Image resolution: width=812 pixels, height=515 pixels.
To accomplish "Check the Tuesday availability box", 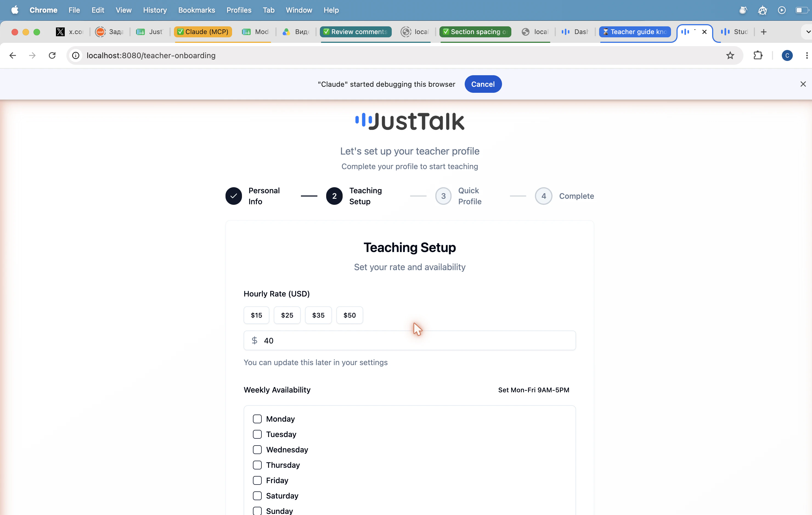I will pos(257,434).
